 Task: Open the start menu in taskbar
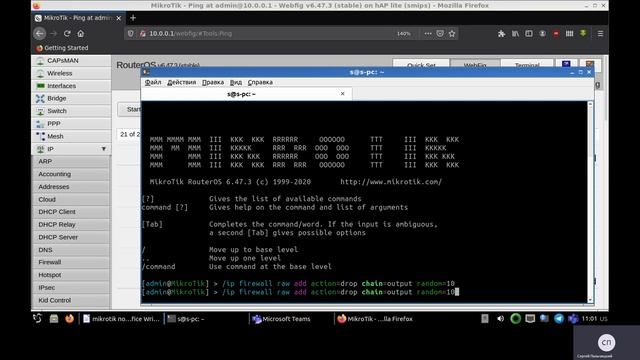coord(38,319)
